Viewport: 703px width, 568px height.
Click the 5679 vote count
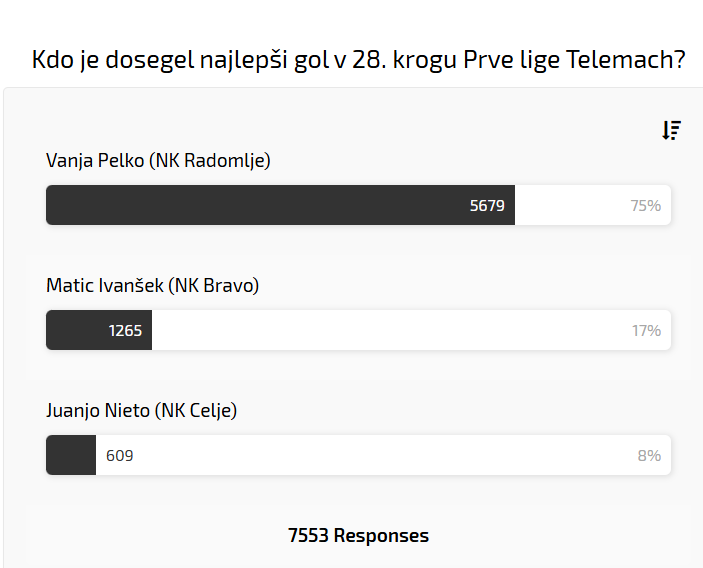coord(487,205)
